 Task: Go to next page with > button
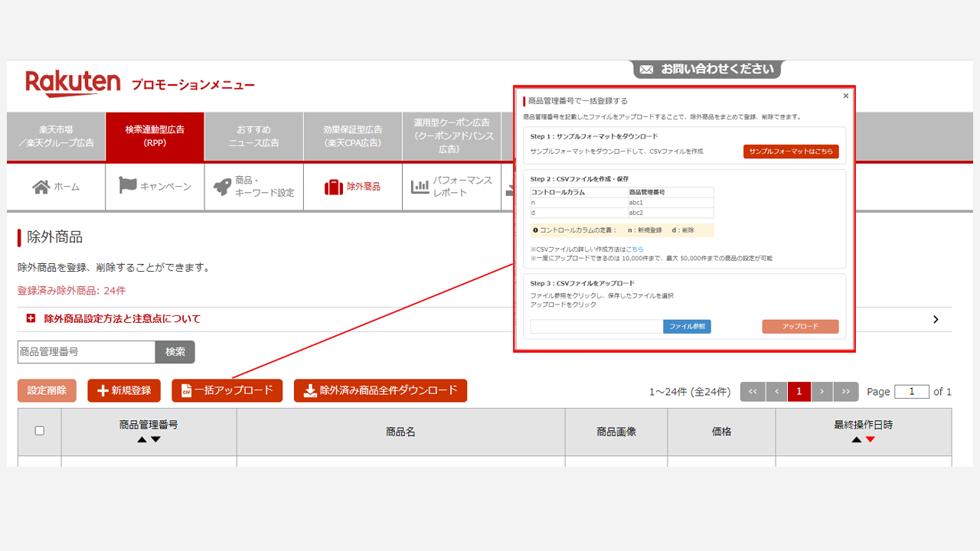pyautogui.click(x=822, y=391)
